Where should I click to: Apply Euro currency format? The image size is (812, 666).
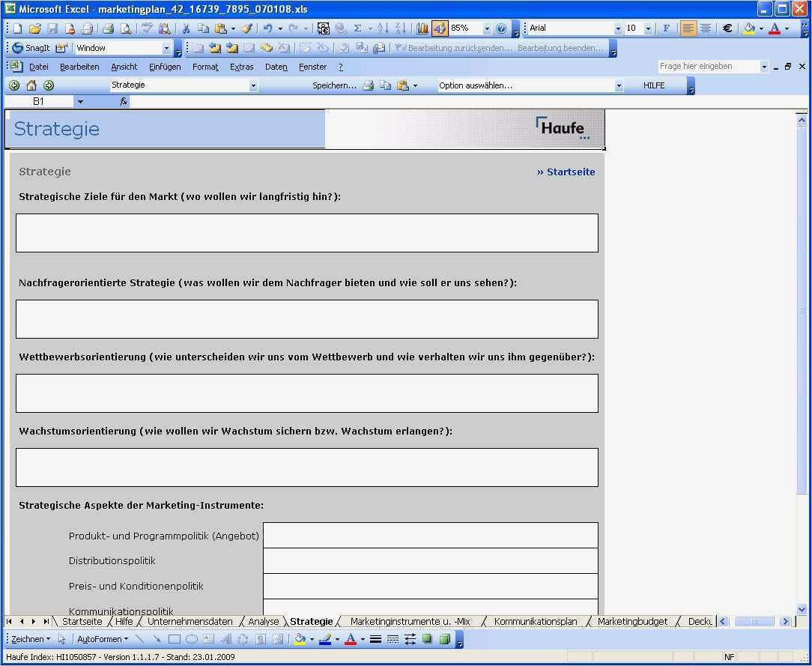coord(727,28)
